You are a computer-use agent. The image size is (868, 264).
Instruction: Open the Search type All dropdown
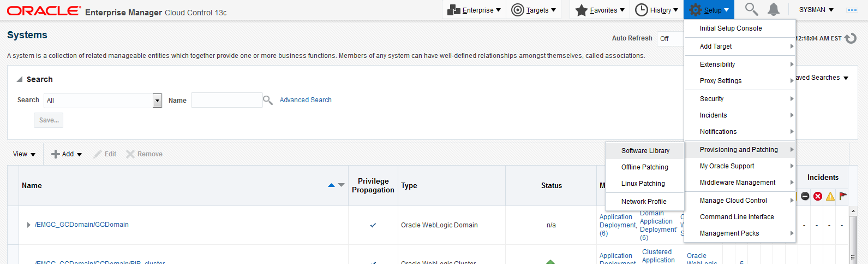[103, 101]
